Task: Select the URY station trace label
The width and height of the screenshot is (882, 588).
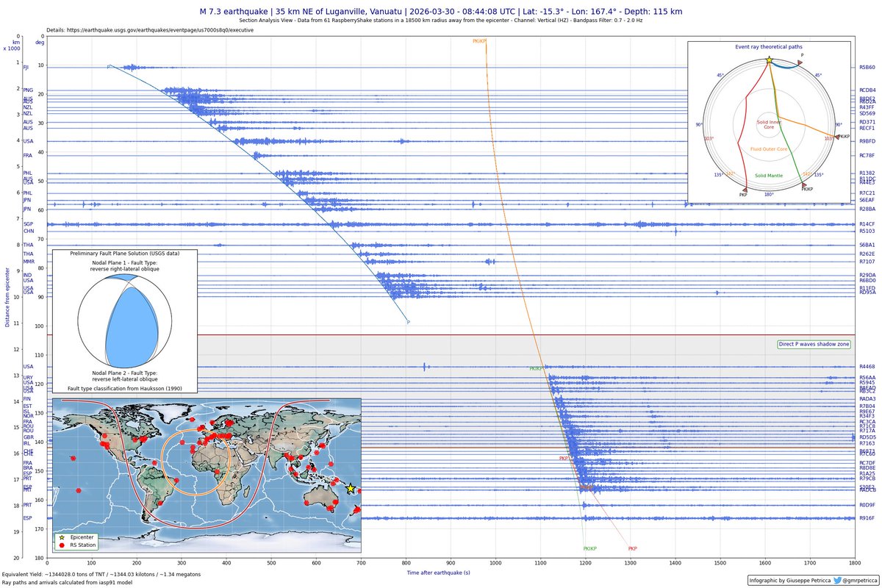Action: (x=28, y=377)
